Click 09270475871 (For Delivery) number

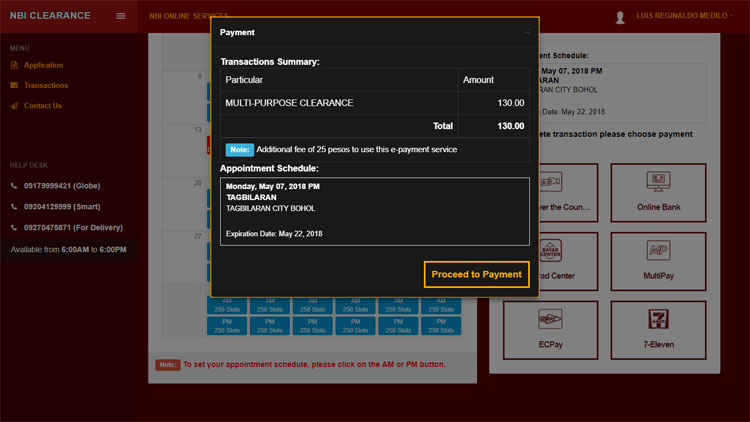pyautogui.click(x=73, y=228)
